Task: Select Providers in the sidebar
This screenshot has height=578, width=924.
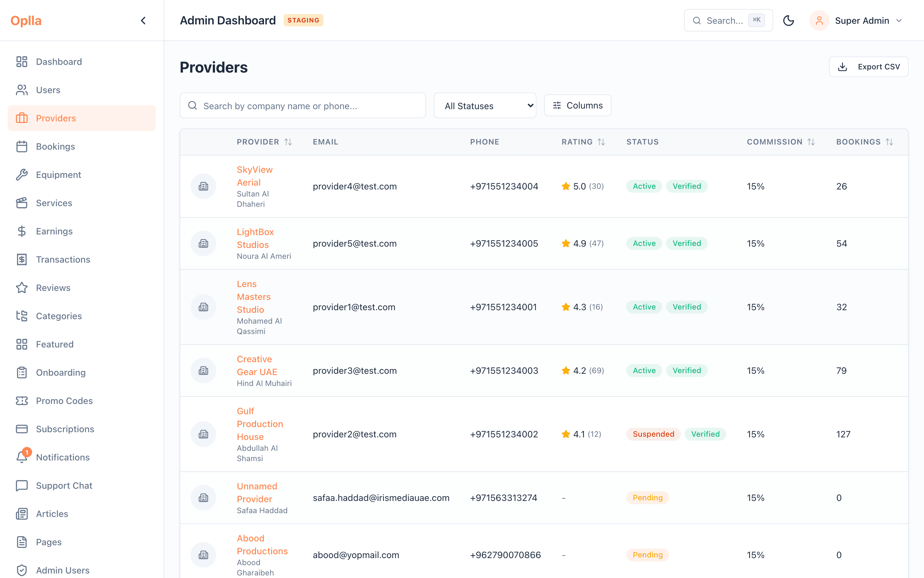Action: (82, 118)
